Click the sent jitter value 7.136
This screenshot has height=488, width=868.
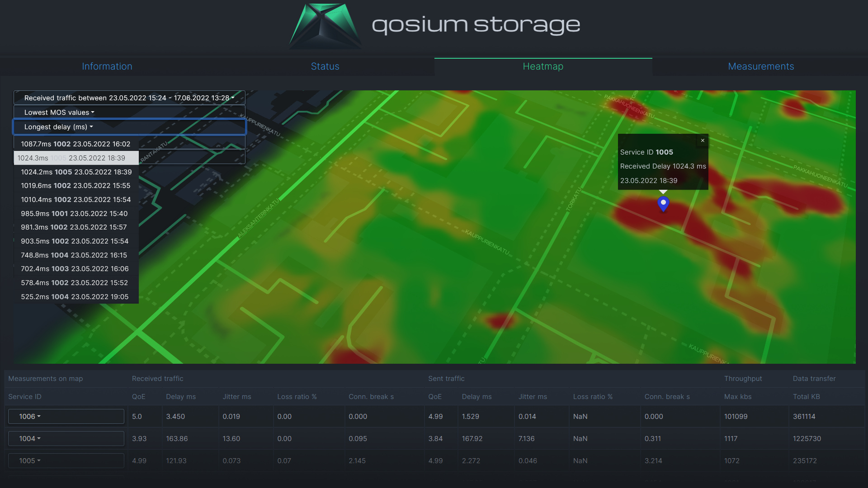click(x=527, y=439)
